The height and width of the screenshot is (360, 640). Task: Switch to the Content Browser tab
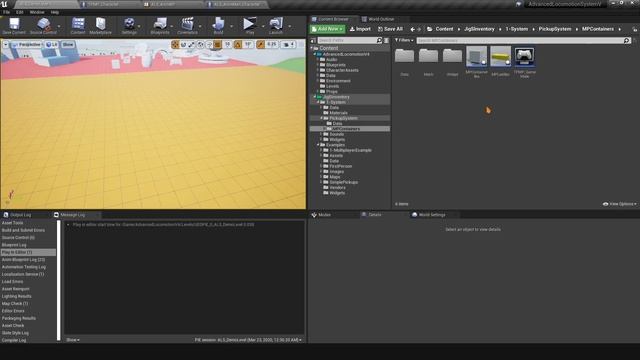coord(333,19)
